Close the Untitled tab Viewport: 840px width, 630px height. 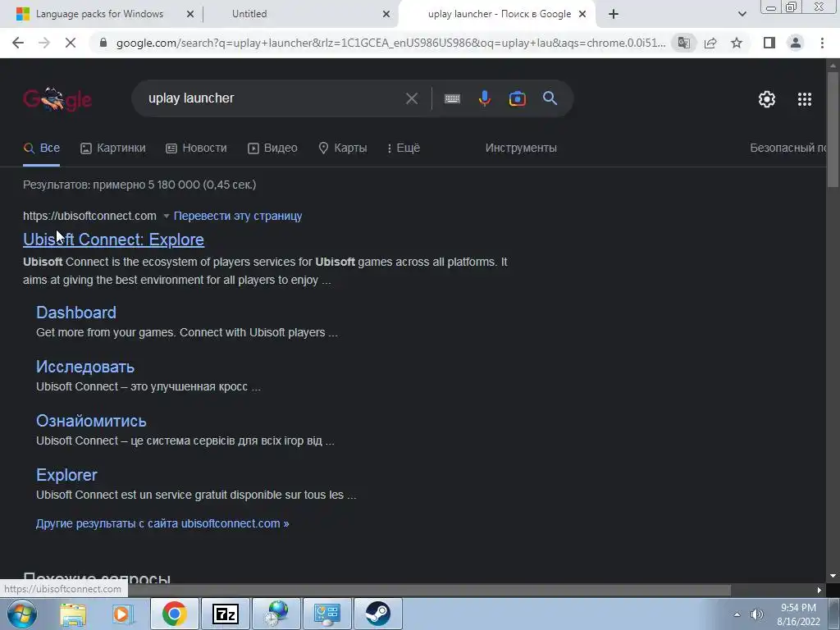(386, 14)
